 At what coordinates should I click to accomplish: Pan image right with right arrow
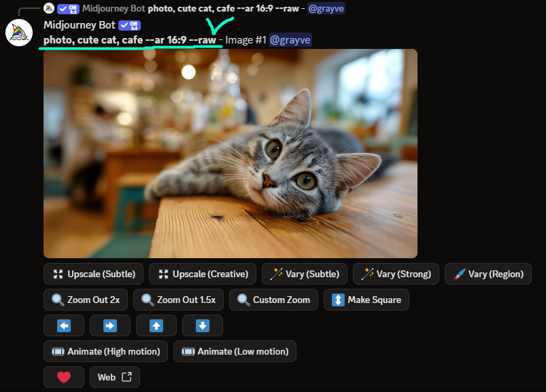click(x=110, y=325)
